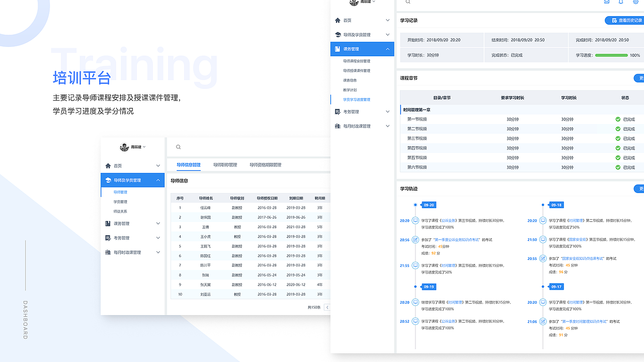The image size is (644, 362).
Task: Click user avatar in left dashboard sidebar
Action: click(x=125, y=147)
